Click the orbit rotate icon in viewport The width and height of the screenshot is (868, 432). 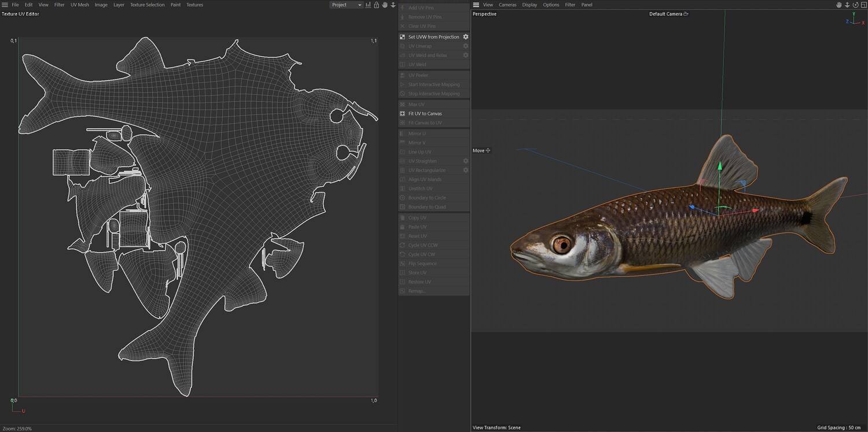point(855,5)
